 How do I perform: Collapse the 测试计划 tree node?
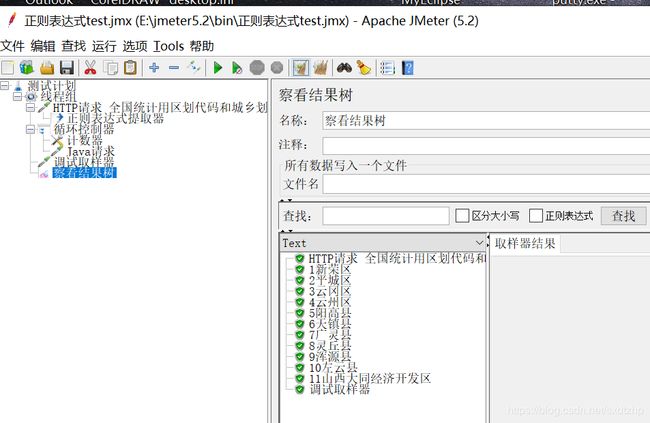5,86
